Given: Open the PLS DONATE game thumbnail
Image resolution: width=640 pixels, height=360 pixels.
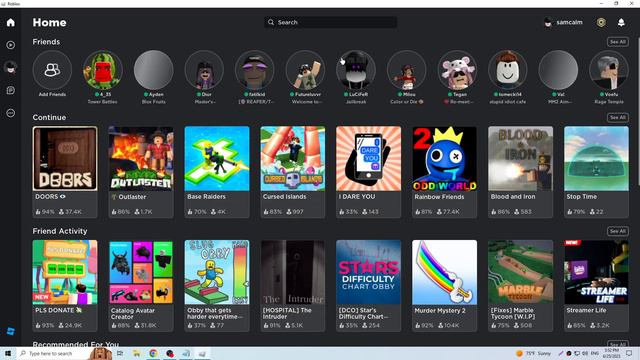Looking at the screenshot, I should (x=65, y=272).
